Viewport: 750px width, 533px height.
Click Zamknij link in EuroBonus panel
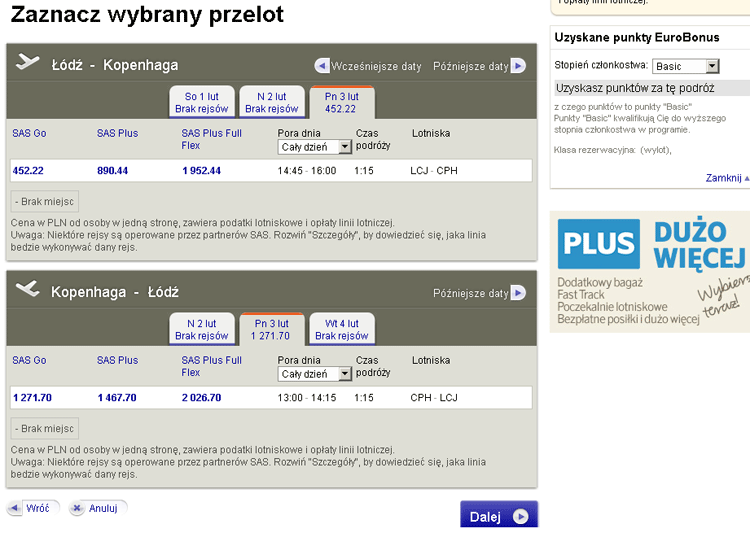coord(723,178)
